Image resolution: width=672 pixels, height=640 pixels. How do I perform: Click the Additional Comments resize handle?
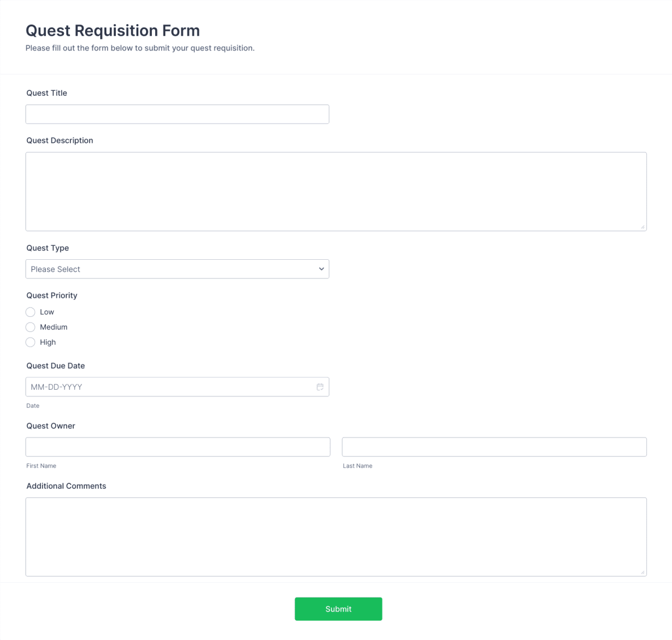point(642,571)
